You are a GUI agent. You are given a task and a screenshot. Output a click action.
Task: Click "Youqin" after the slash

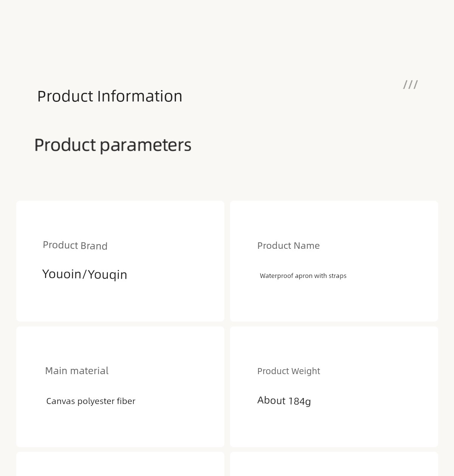click(107, 275)
